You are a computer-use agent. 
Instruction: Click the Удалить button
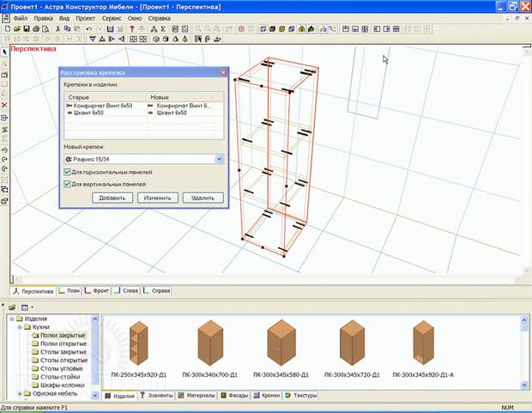pyautogui.click(x=203, y=197)
